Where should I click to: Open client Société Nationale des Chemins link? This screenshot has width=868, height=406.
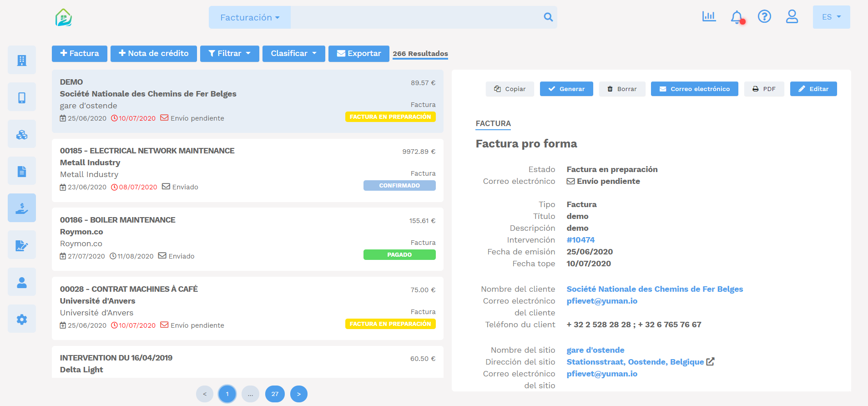(655, 289)
